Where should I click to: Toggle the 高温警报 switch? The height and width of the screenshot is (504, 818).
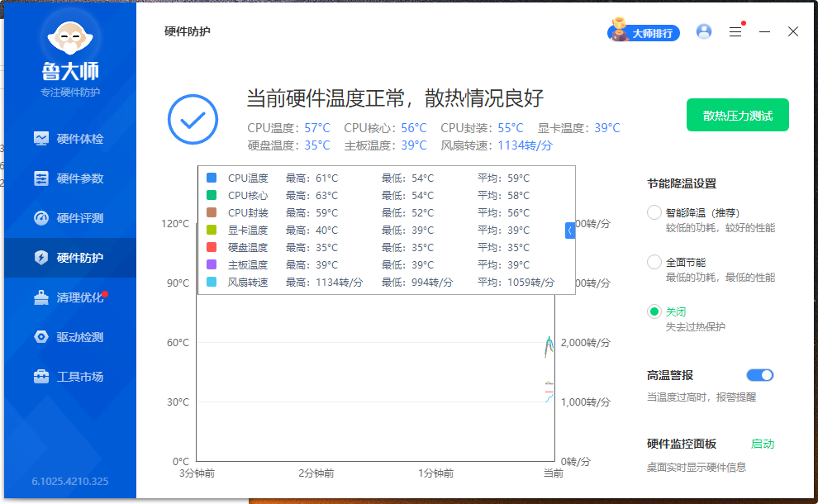coord(760,375)
